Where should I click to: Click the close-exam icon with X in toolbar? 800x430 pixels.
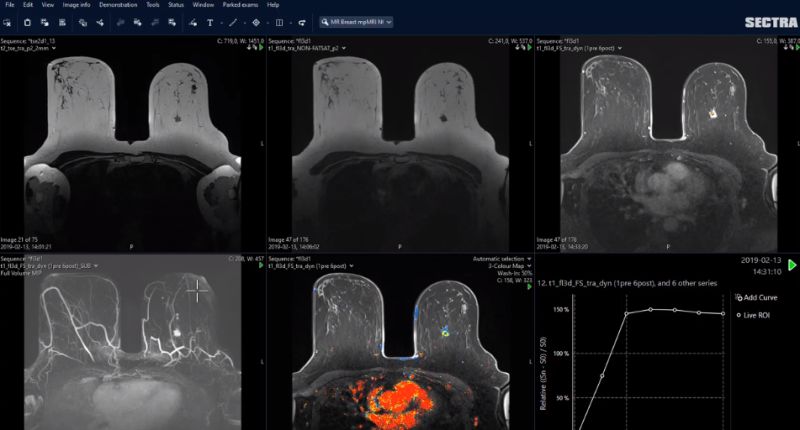tap(7, 22)
